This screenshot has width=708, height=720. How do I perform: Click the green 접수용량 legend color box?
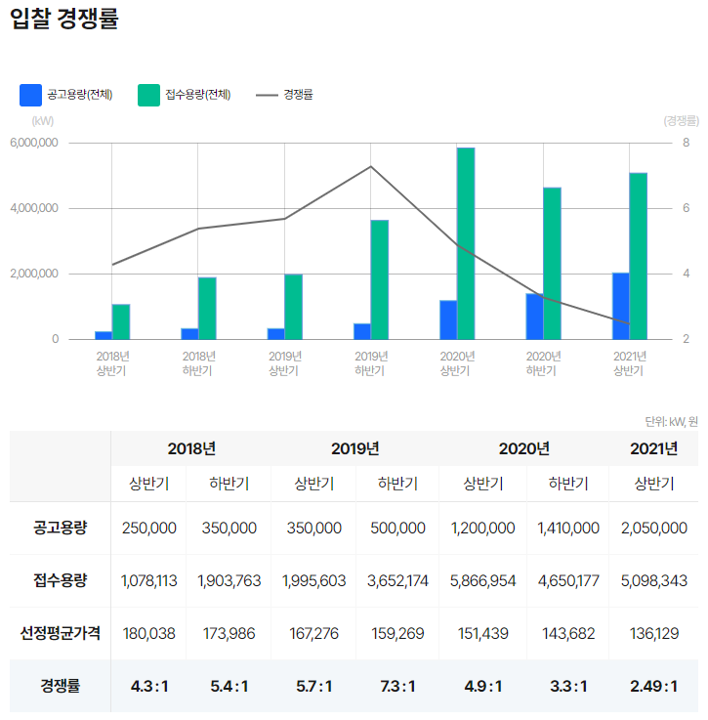coord(149,95)
